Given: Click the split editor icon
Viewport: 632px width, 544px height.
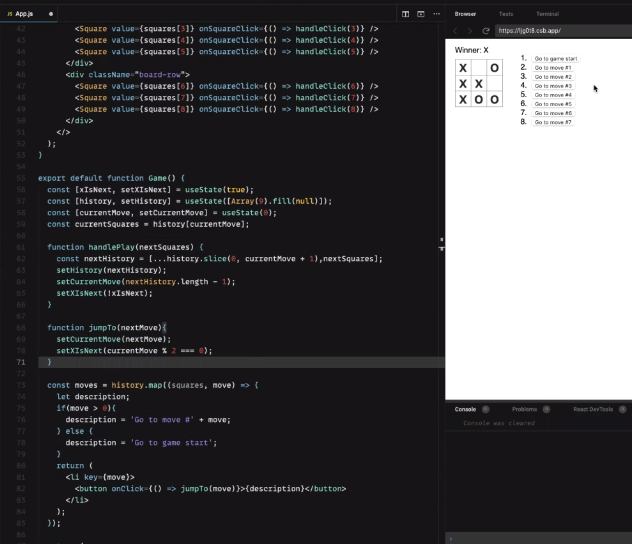Looking at the screenshot, I should tap(405, 14).
